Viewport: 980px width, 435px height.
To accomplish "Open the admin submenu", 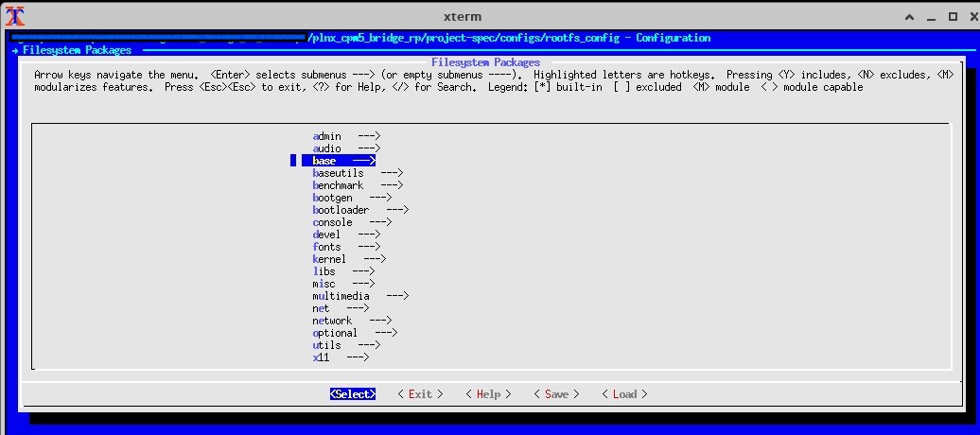I will 327,136.
